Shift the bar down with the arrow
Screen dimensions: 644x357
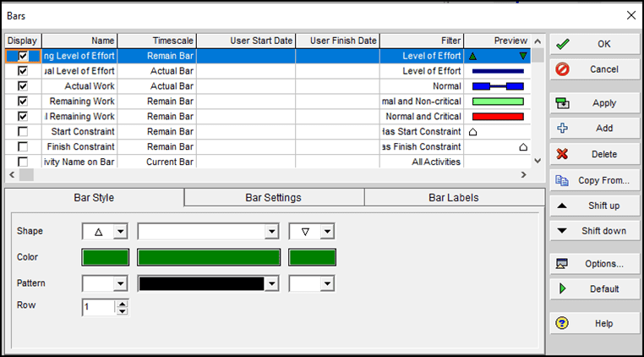pos(563,231)
